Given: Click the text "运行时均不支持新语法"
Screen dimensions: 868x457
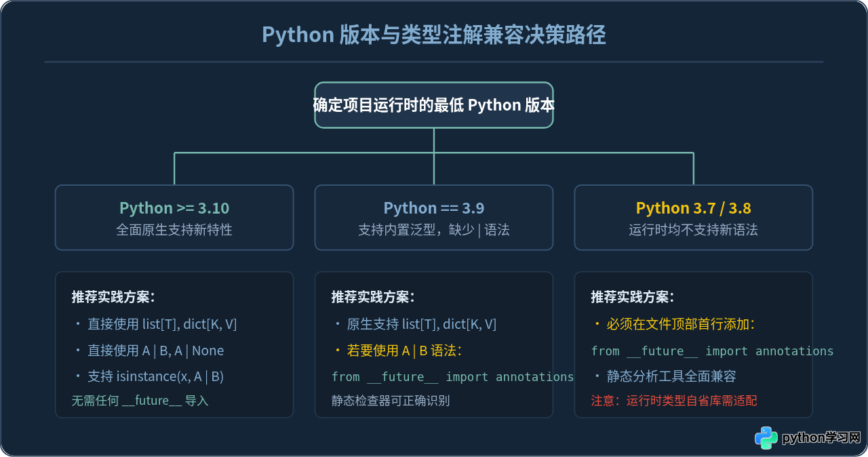Looking at the screenshot, I should coord(694,230).
